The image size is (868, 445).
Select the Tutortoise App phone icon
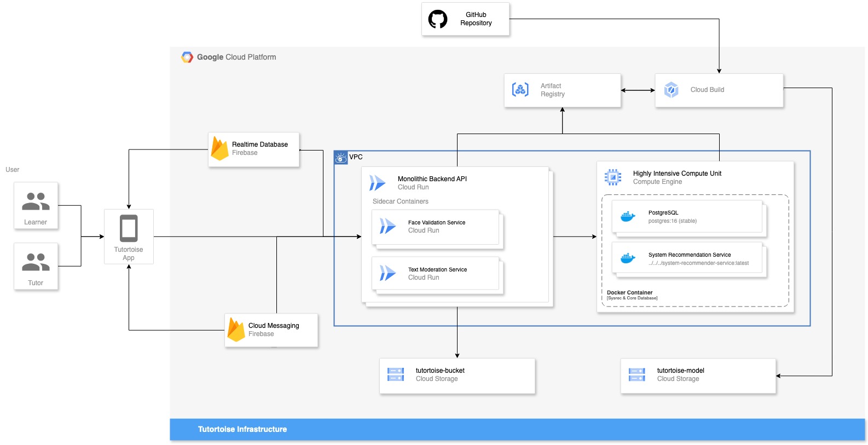click(x=129, y=228)
